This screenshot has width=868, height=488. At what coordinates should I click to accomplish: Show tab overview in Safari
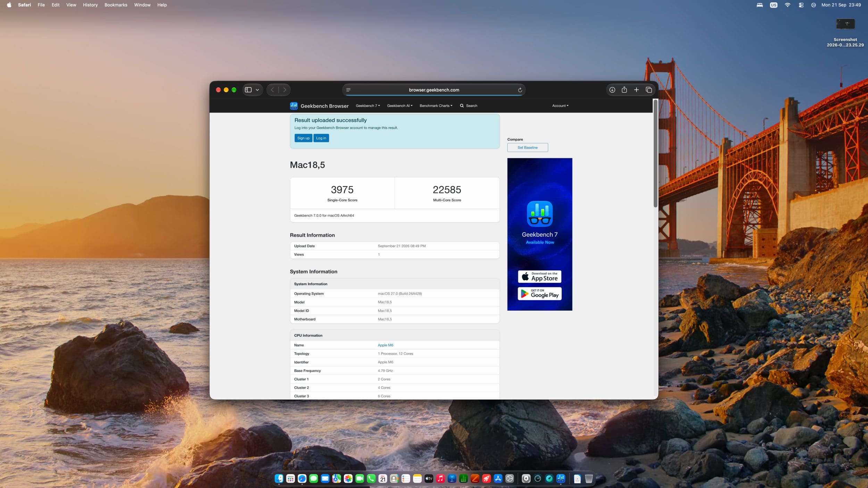649,90
